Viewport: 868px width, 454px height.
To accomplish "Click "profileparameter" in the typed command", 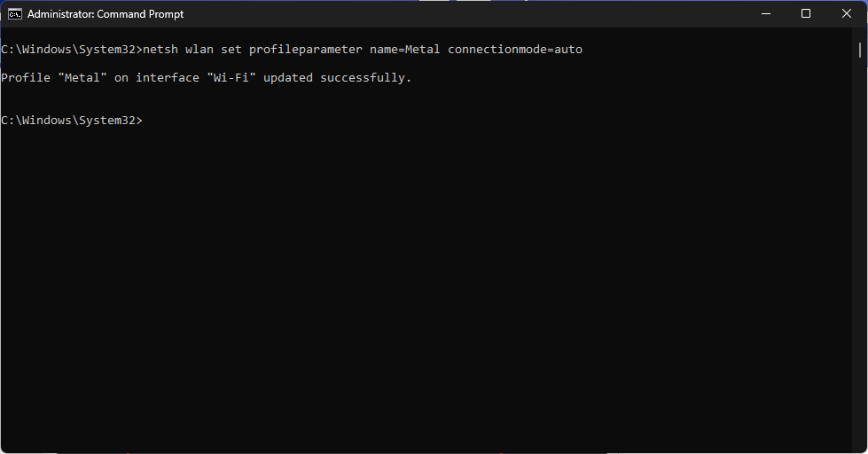I will (306, 50).
